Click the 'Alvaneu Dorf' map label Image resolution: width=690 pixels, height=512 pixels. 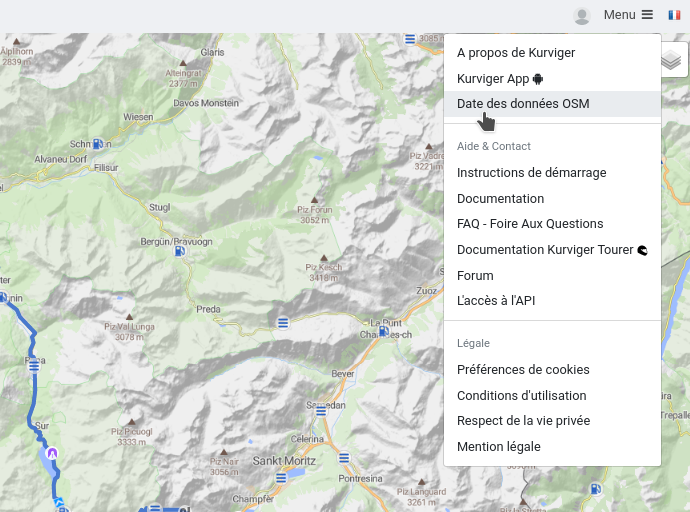61,159
